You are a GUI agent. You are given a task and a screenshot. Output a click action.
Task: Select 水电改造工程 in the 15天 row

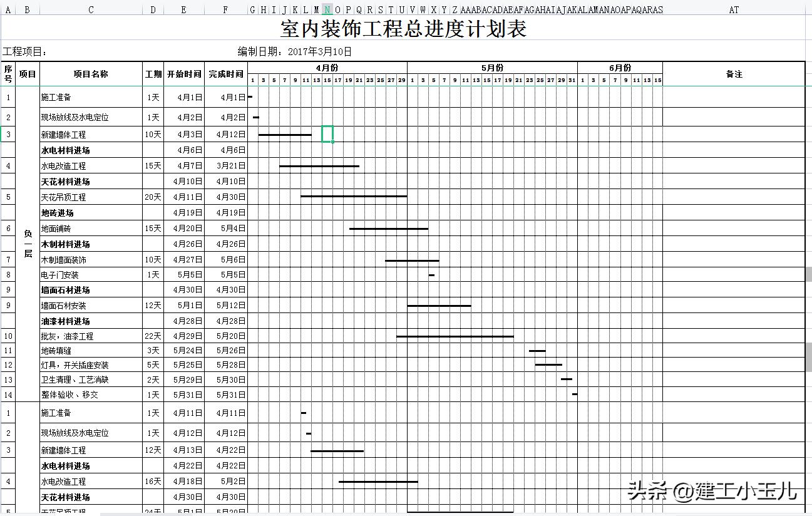(91, 166)
